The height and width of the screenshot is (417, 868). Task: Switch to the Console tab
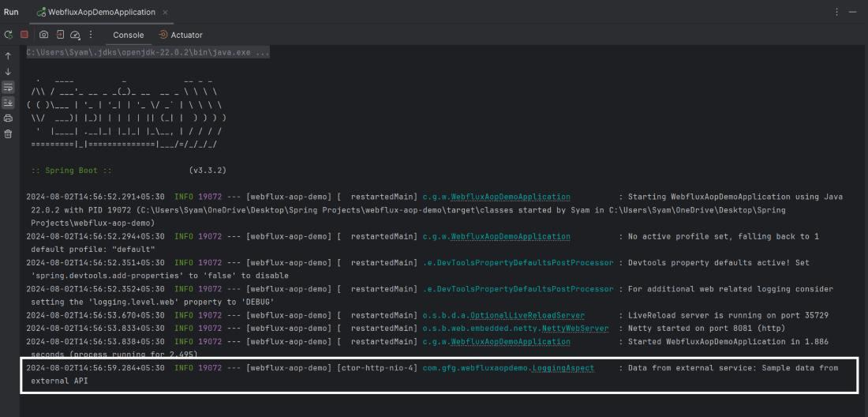[128, 35]
